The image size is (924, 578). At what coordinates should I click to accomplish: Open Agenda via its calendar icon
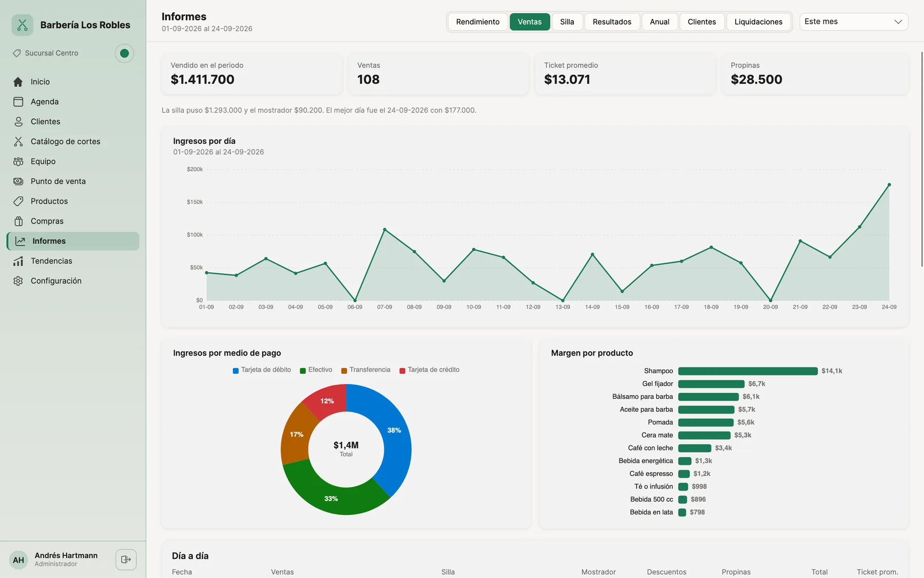18,102
